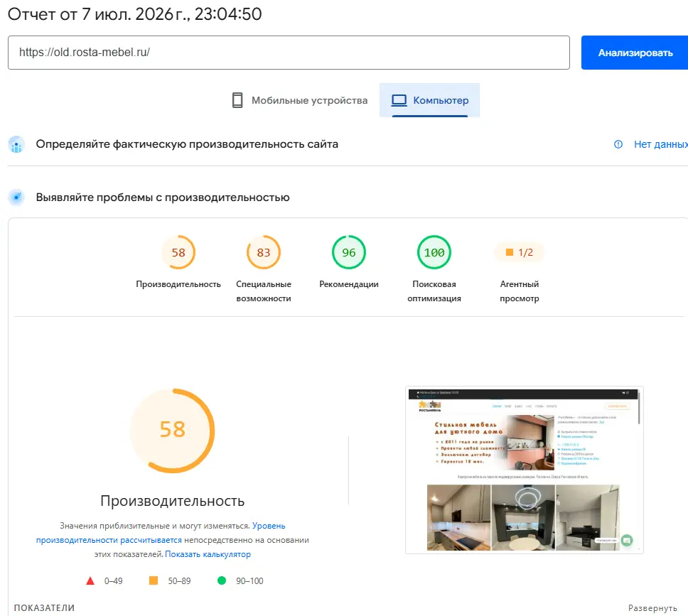This screenshot has width=688, height=616.
Task: Click the Агентный просмотр label
Action: click(520, 291)
